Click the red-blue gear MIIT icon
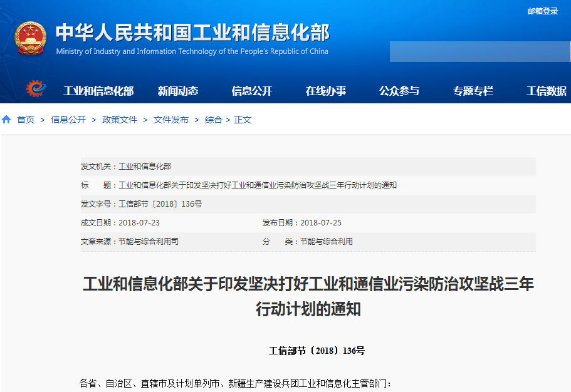 pyautogui.click(x=36, y=90)
